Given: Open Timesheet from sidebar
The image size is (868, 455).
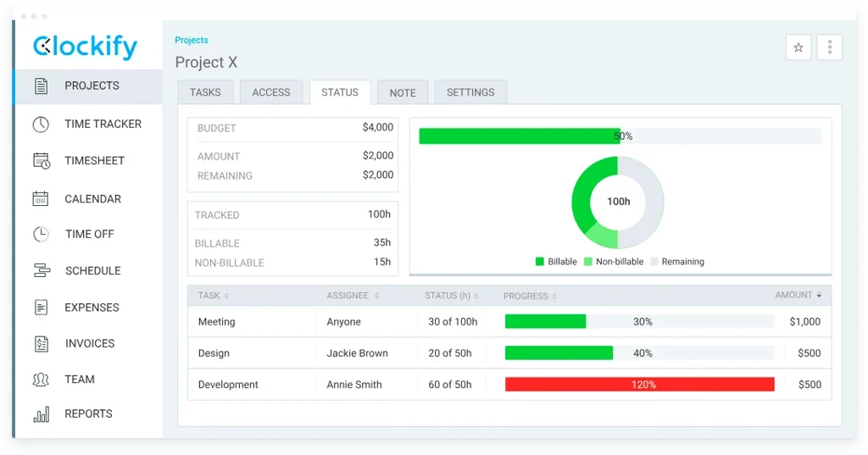Looking at the screenshot, I should click(x=95, y=160).
